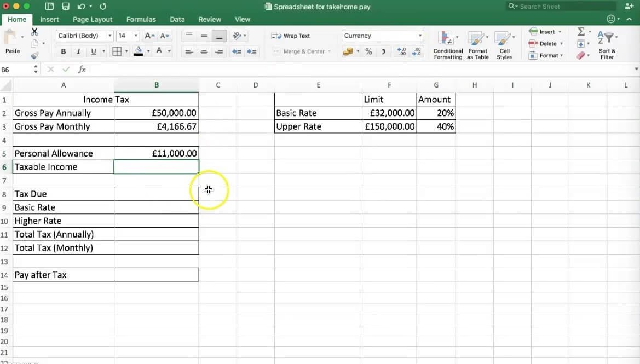Open the Page Layout tab

93,19
